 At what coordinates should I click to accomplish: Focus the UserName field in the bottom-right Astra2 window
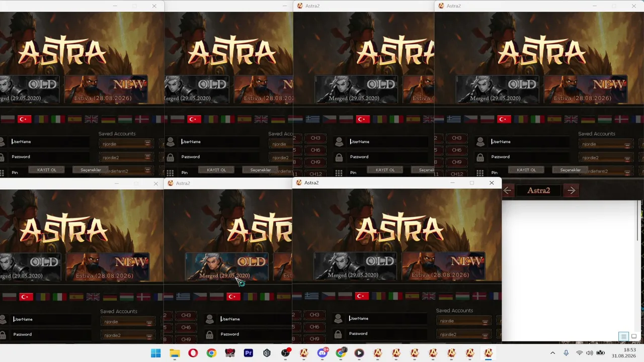pos(387,319)
